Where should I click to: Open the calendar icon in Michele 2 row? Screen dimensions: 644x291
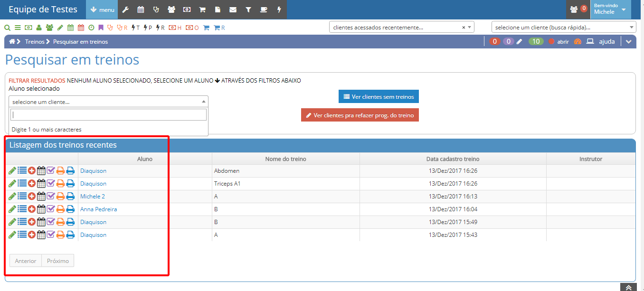tap(41, 197)
